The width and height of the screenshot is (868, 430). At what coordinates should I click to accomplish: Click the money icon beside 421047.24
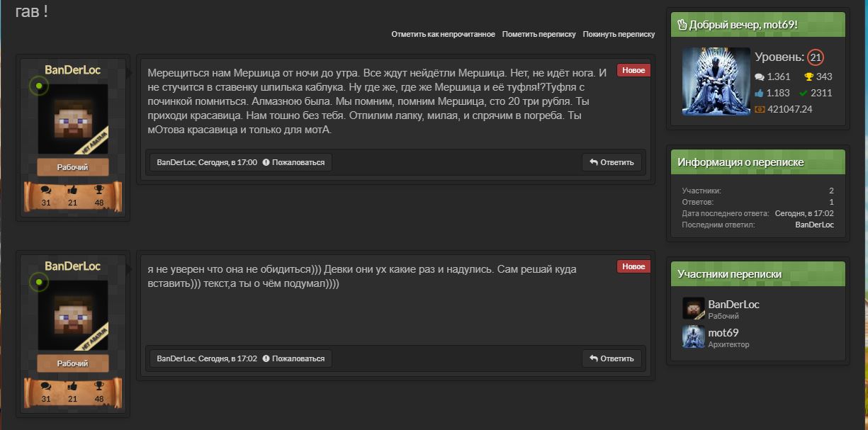click(760, 109)
